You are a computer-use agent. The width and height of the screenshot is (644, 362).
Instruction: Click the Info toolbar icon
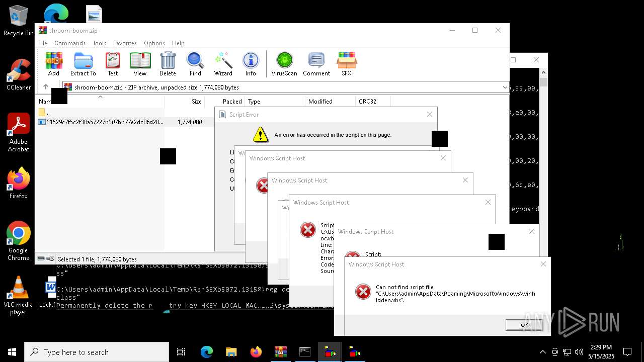251,64
